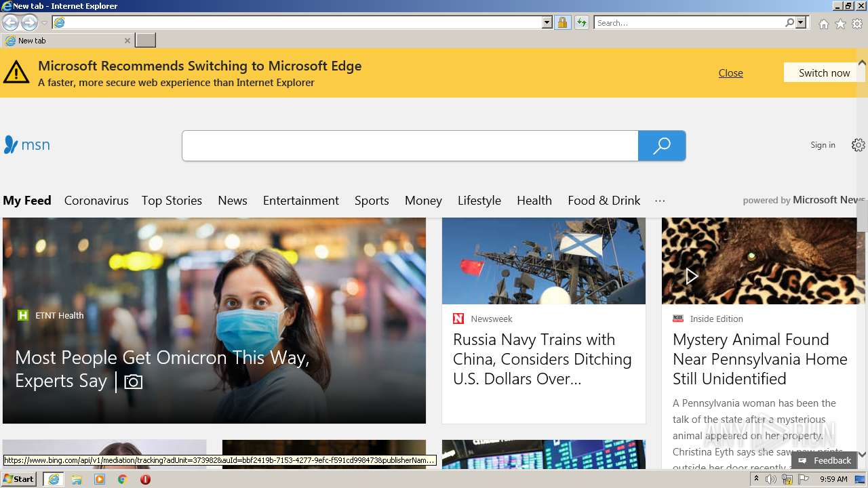Open the search provider dropdown arrow
Viewport: 868px width, 488px height.
pyautogui.click(x=801, y=23)
